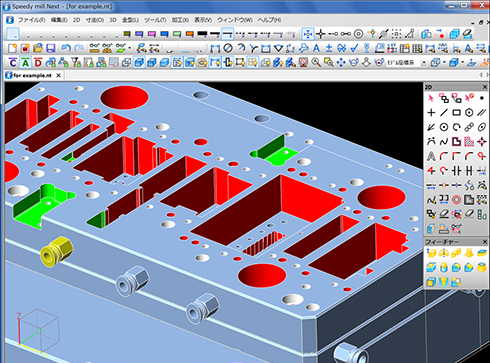Open a file using the folder icon

pyautogui.click(x=38, y=49)
